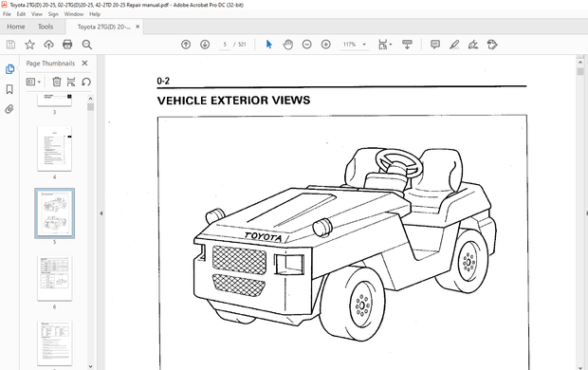Open the Help menu
This screenshot has width=588, height=370.
(x=95, y=14)
